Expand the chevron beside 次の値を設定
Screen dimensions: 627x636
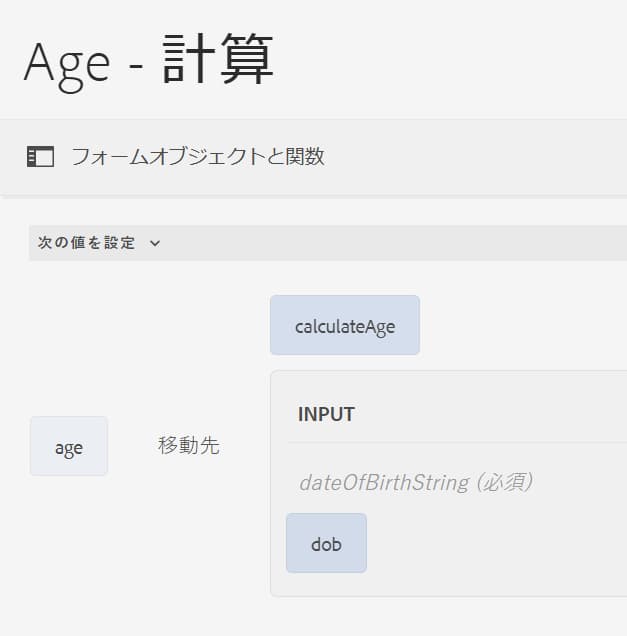(155, 242)
